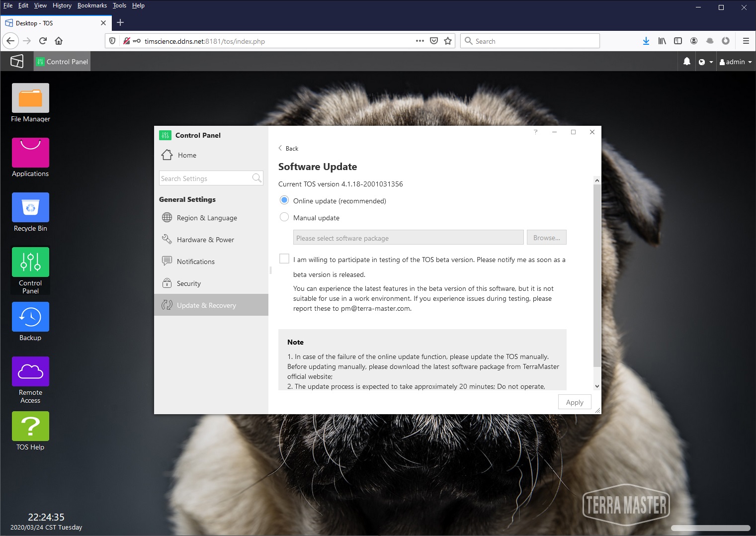Click the notifications bell icon
Viewport: 756px width, 536px height.
point(686,62)
